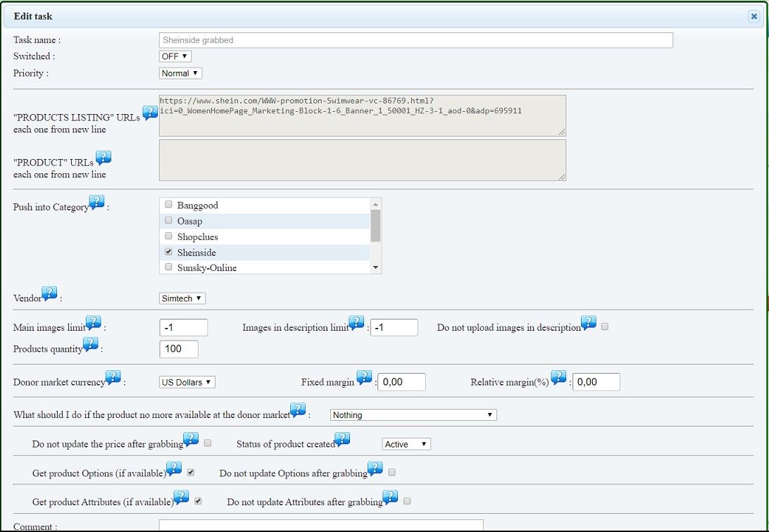
Task: Click the category list scroll down arrow
Action: [x=375, y=267]
